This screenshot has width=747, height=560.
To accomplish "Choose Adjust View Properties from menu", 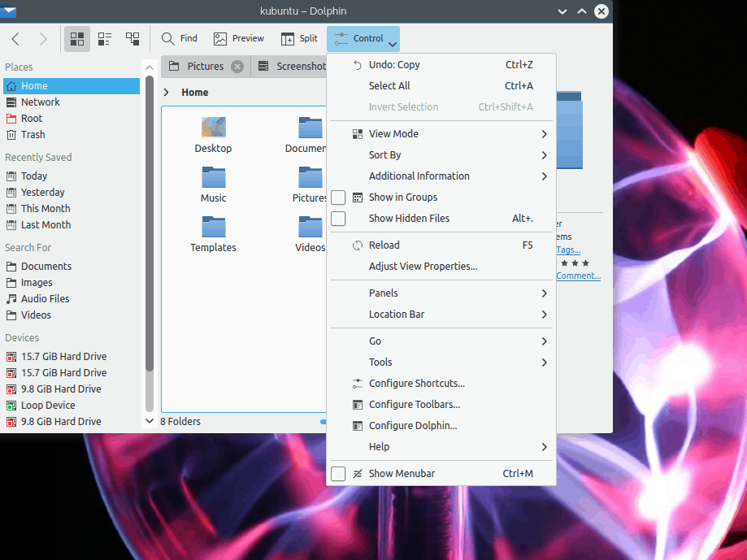I will click(x=441, y=267).
